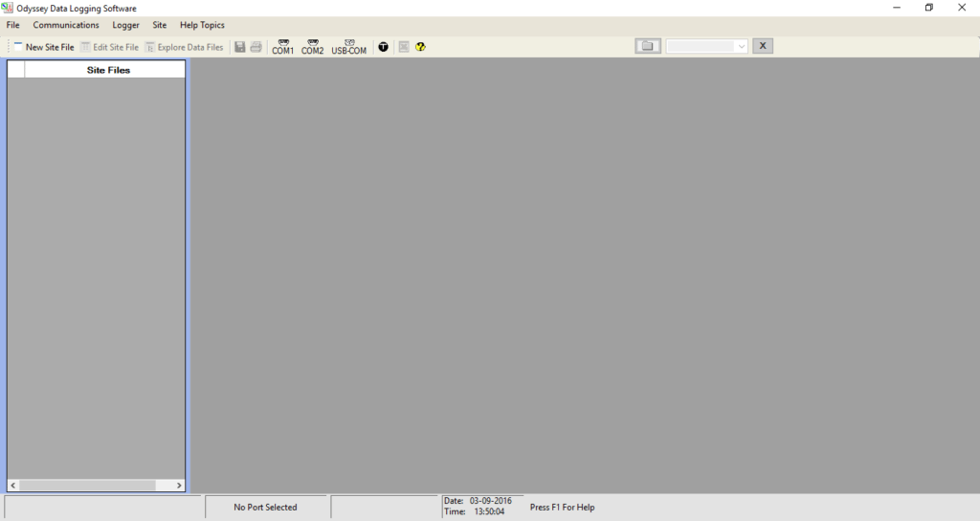This screenshot has height=521, width=980.
Task: Open the Communications menu
Action: (x=66, y=25)
